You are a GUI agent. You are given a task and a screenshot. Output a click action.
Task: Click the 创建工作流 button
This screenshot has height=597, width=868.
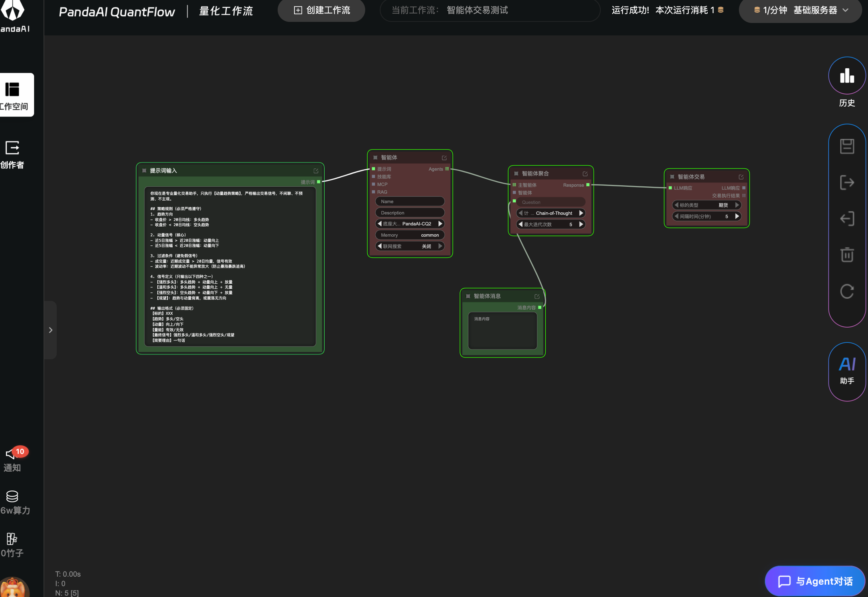click(x=322, y=10)
